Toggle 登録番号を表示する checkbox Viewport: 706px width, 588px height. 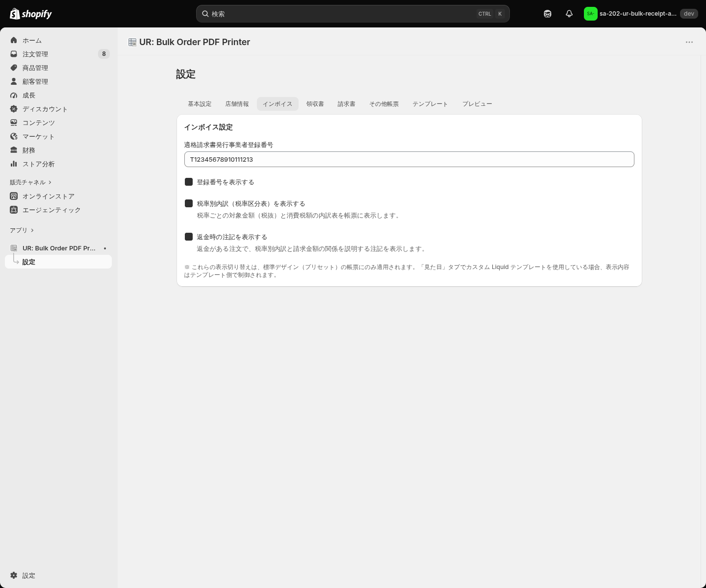pyautogui.click(x=189, y=182)
